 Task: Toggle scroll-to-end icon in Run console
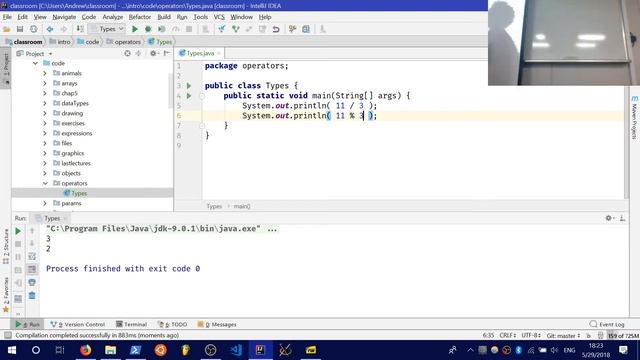tap(32, 269)
